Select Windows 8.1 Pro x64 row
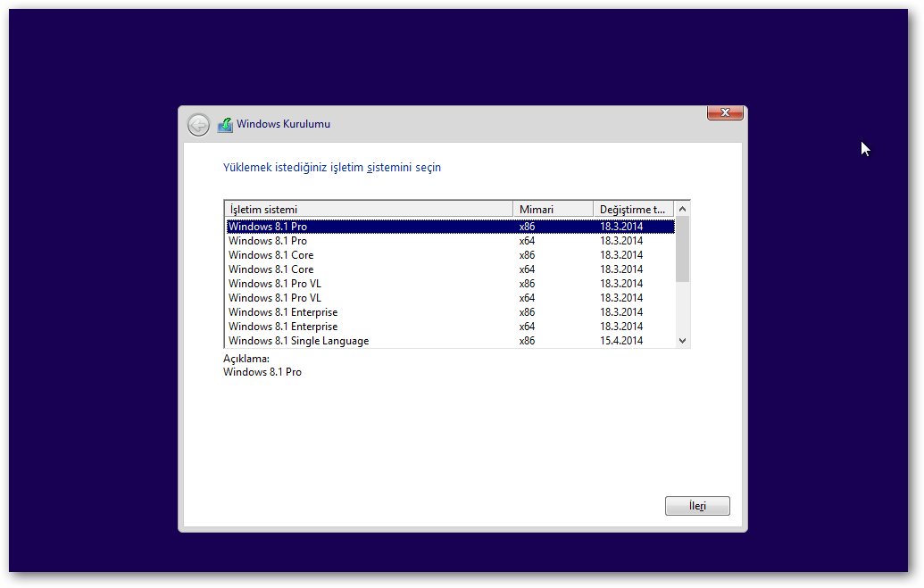The height and width of the screenshot is (588, 924). click(451, 240)
